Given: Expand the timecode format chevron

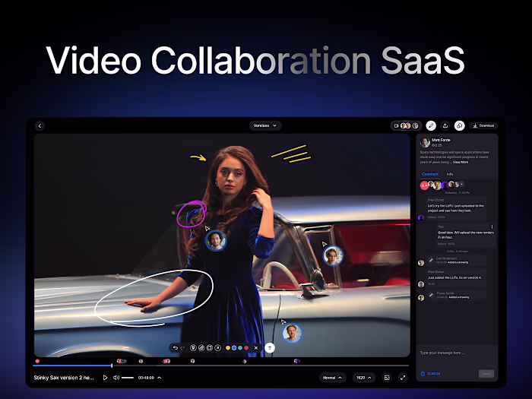Looking at the screenshot, I should pyautogui.click(x=160, y=378).
